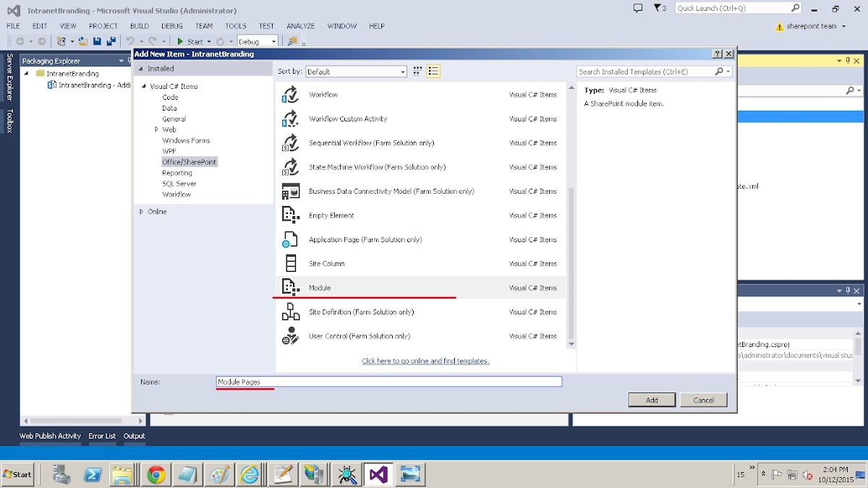Select the Workflow Custom Activity template icon
This screenshot has width=868, height=488.
click(x=290, y=119)
